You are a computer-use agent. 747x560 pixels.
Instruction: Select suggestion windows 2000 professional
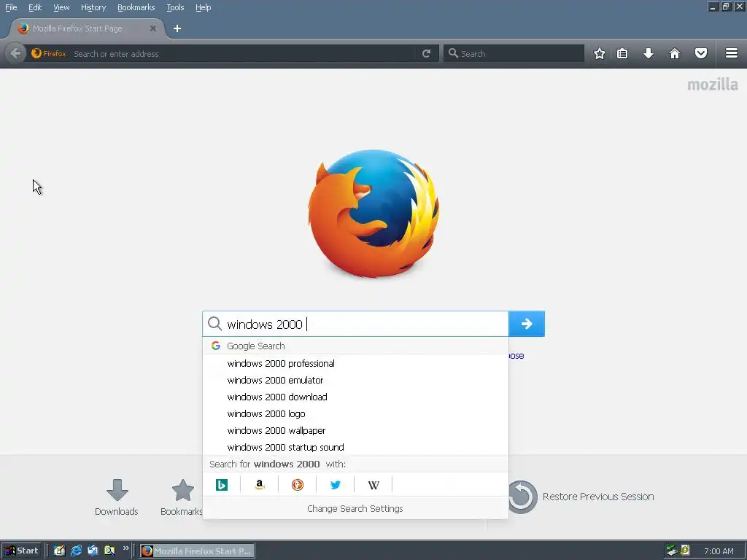[355, 363]
